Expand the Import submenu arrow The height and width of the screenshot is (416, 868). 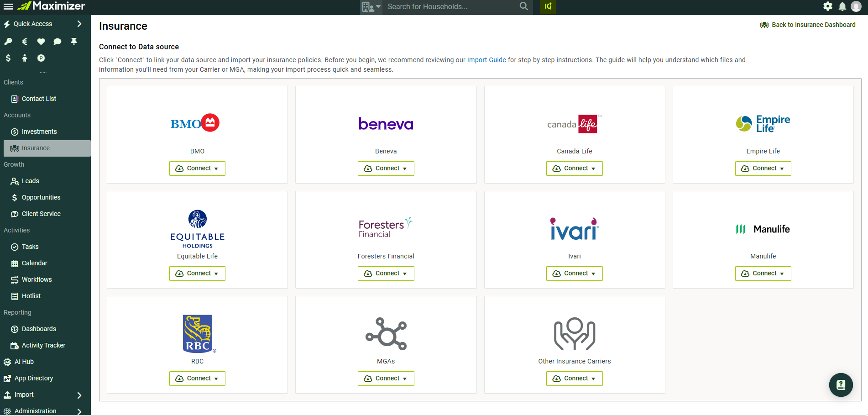(x=79, y=395)
